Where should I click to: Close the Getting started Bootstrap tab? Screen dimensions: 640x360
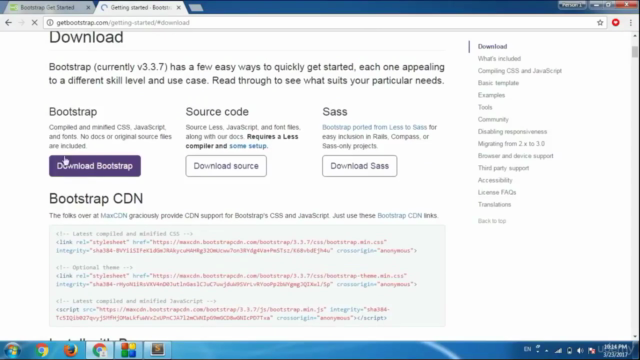point(178,7)
